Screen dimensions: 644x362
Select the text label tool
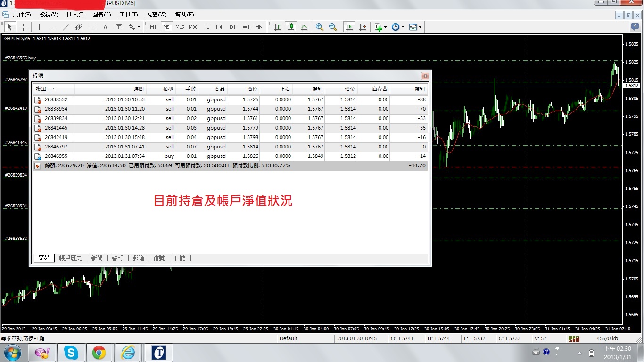[x=105, y=27]
